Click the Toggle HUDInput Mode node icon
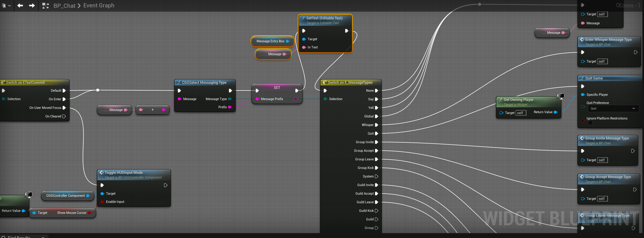 [102, 172]
